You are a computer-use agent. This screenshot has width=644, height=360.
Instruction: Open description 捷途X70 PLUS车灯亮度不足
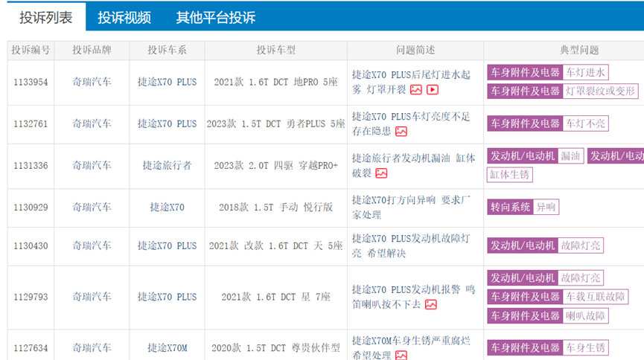pos(411,124)
